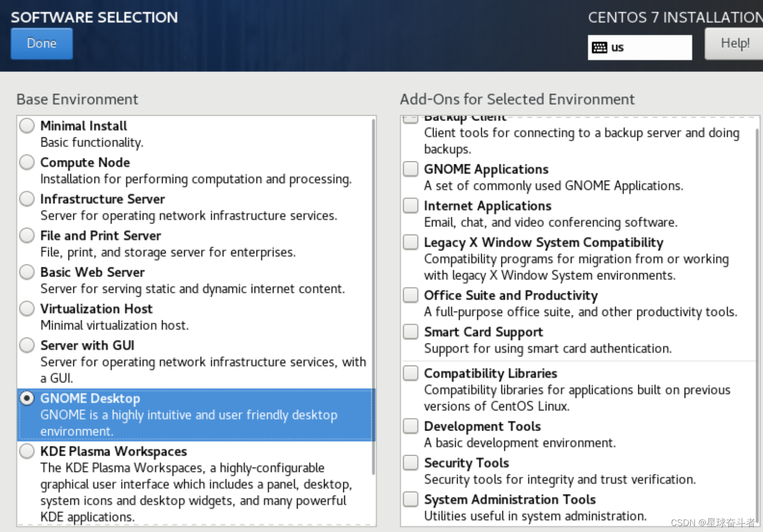Click 'Minimal virtualization host.' text
Screen dimensions: 763x532
tap(114, 325)
